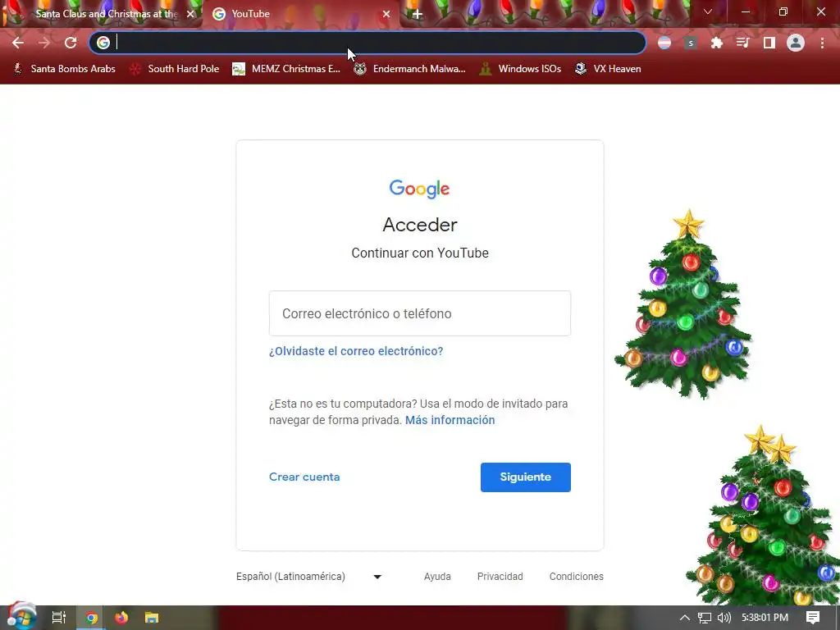Switch to Santa Claus and Christmas tab
Image resolution: width=840 pixels, height=630 pixels.
click(x=101, y=15)
